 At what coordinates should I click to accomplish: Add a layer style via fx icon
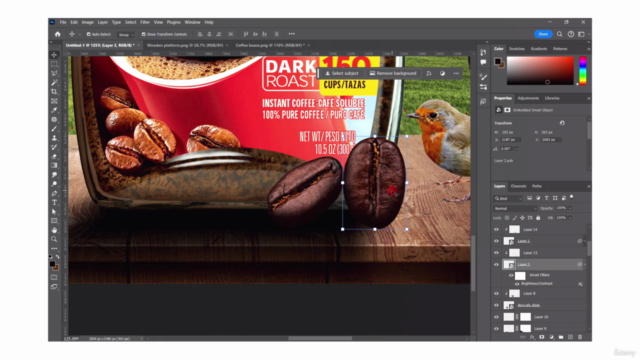[x=532, y=337]
